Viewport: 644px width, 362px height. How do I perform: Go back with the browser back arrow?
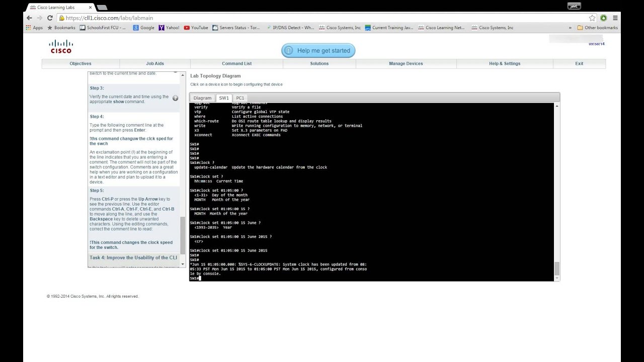tap(29, 18)
